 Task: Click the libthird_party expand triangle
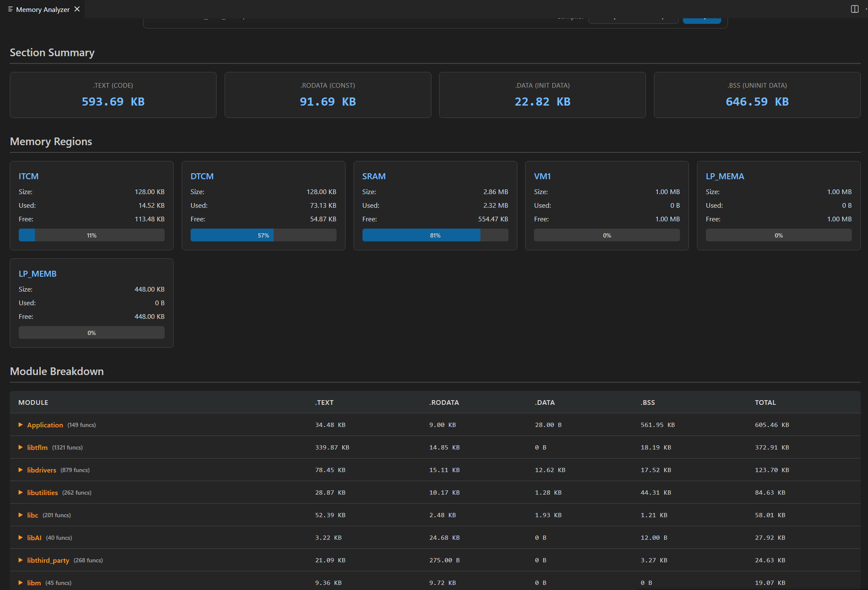[20, 560]
